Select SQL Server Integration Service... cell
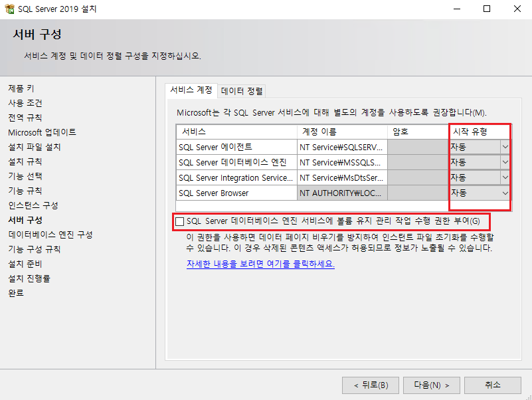532x400 pixels. point(236,177)
